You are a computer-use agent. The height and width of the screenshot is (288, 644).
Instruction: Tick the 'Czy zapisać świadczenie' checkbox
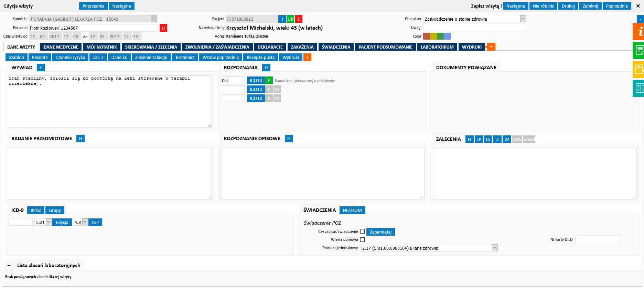(362, 232)
